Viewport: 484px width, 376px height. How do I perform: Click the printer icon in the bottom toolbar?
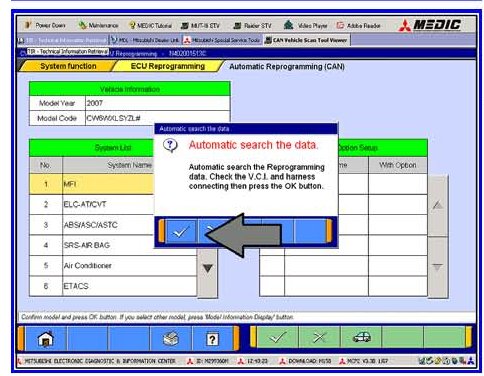pos(171,339)
